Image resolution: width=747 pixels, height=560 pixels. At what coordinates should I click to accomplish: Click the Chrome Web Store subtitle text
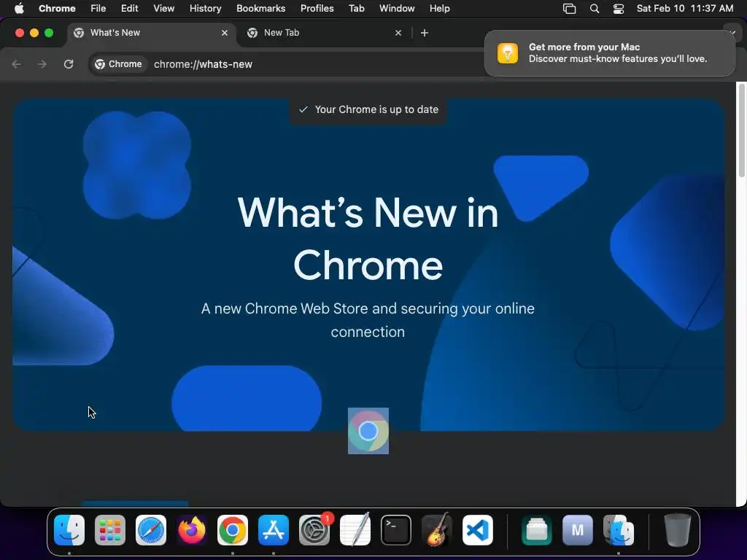(368, 320)
